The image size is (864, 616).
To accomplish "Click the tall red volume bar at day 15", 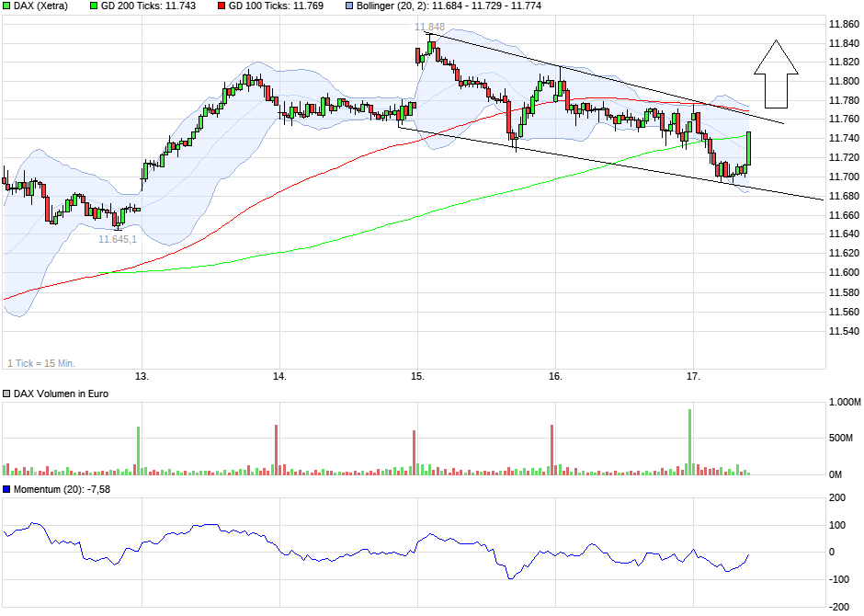I will click(414, 453).
